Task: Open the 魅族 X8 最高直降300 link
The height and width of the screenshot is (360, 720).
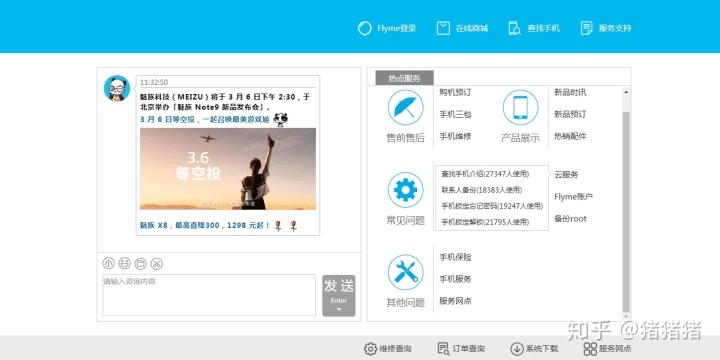Action: tap(205, 225)
